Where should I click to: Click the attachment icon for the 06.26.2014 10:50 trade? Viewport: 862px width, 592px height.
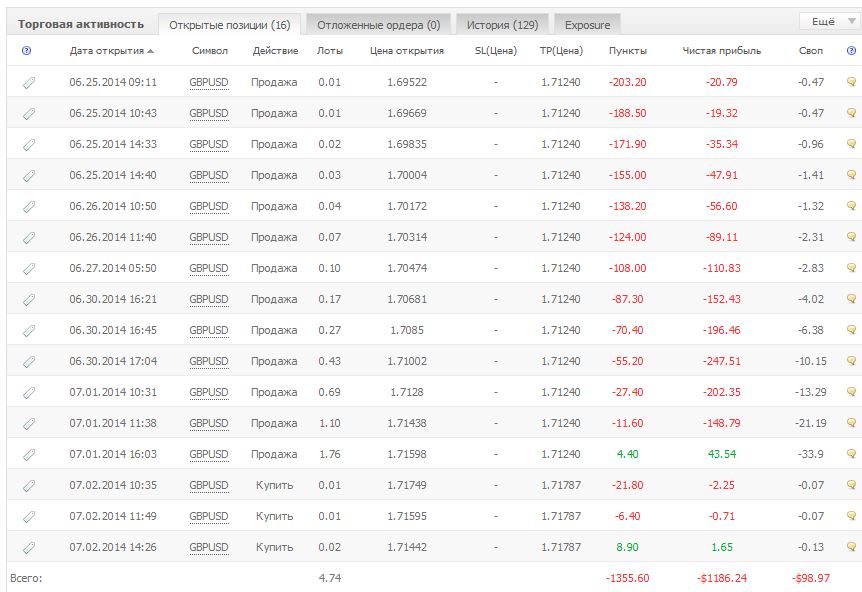(x=29, y=207)
